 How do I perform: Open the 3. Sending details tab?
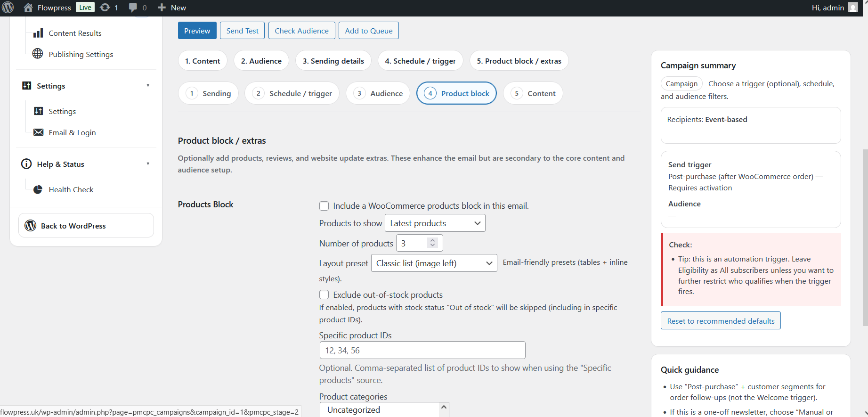point(333,61)
